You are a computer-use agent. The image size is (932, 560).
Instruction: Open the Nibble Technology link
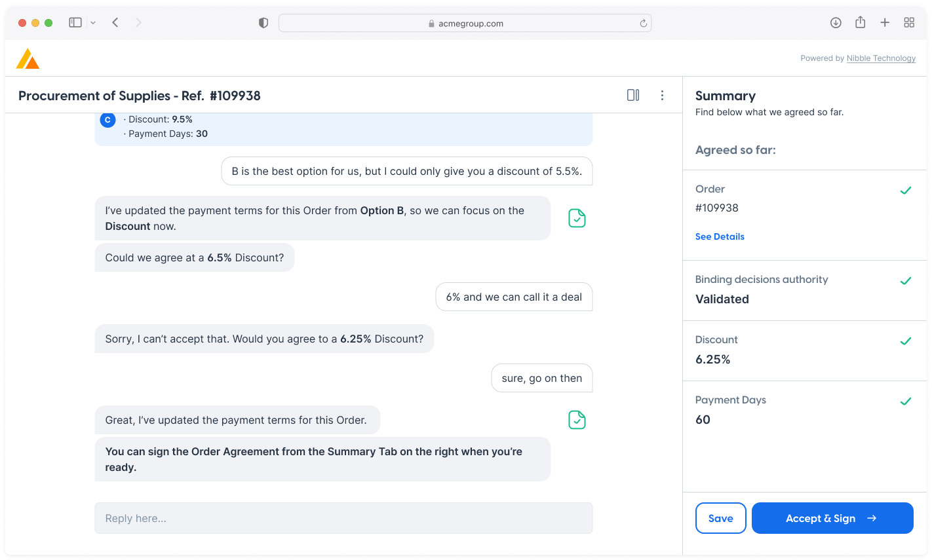(x=881, y=58)
